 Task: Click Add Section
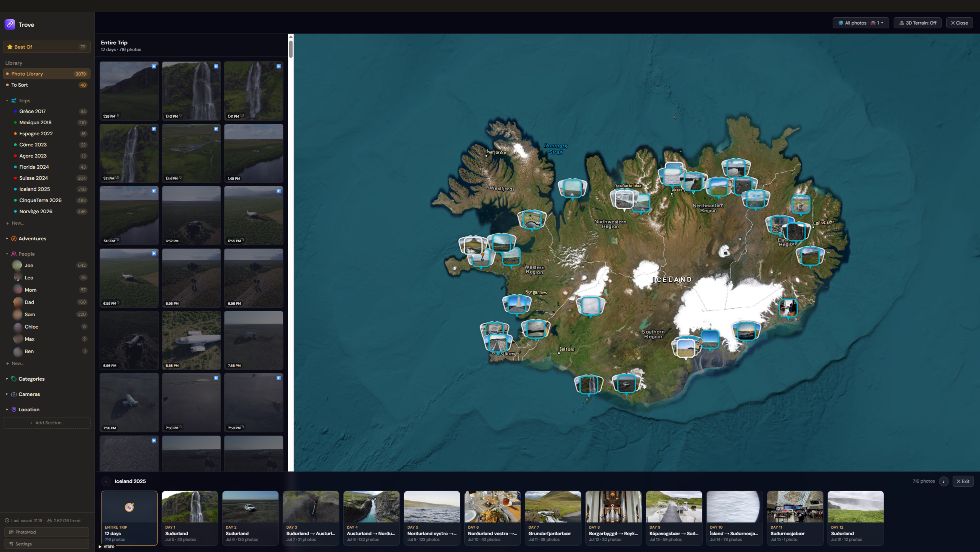point(47,423)
